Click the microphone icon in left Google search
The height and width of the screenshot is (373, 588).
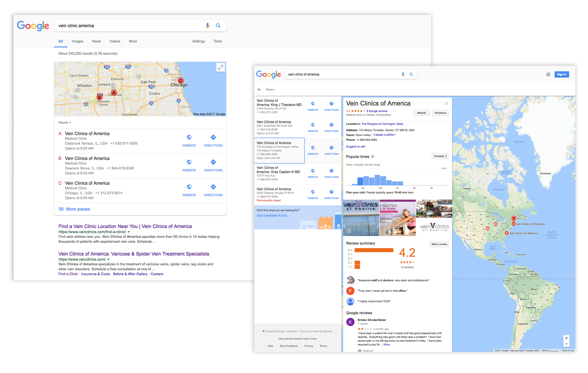[207, 26]
